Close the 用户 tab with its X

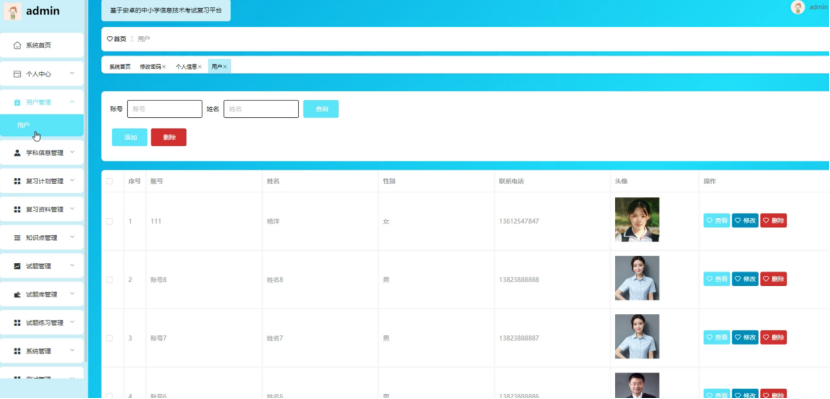(x=225, y=67)
